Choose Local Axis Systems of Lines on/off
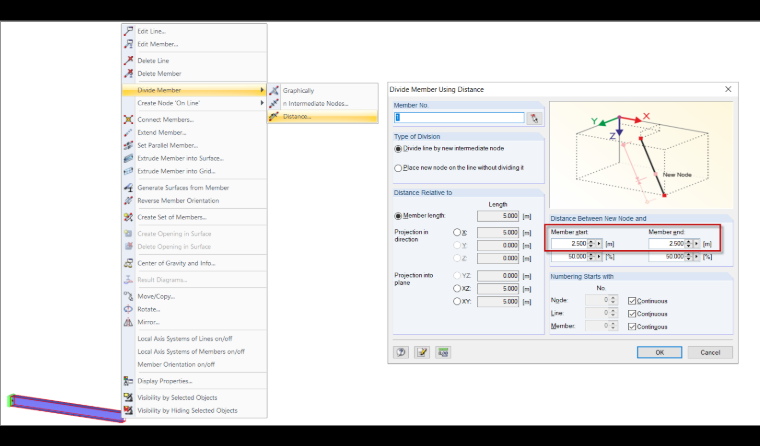Image resolution: width=760 pixels, height=446 pixels. [194, 339]
